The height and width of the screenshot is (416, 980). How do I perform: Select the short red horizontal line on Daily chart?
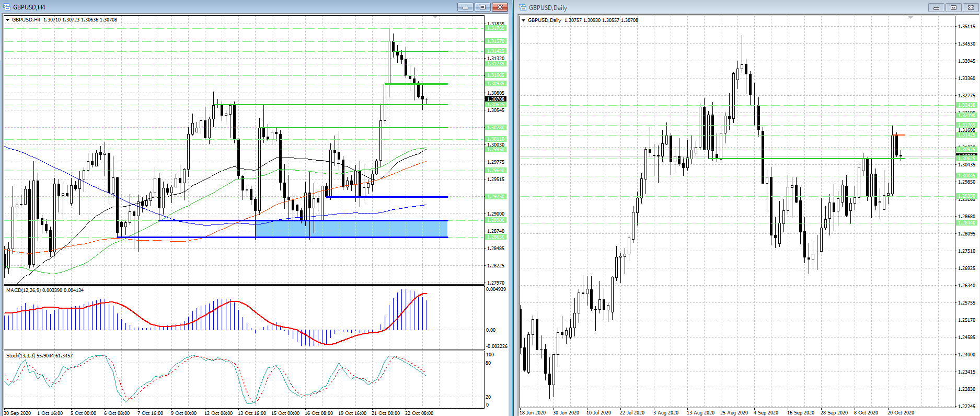[x=899, y=135]
